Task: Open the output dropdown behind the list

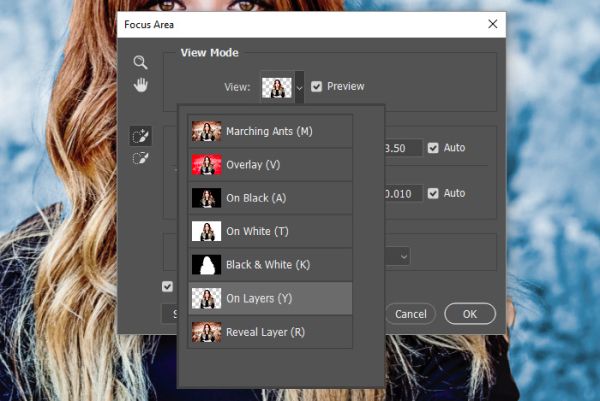Action: tap(398, 256)
